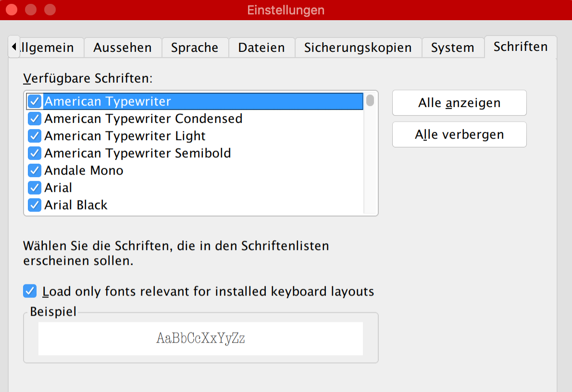The height and width of the screenshot is (392, 572).
Task: Disable Load only fonts relevant checkbox
Action: coord(30,291)
